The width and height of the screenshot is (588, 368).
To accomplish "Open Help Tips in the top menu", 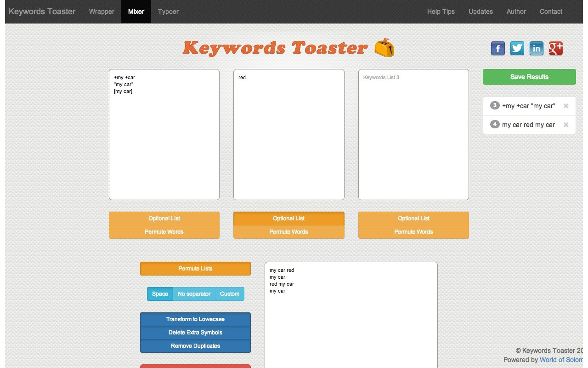I will tap(441, 11).
